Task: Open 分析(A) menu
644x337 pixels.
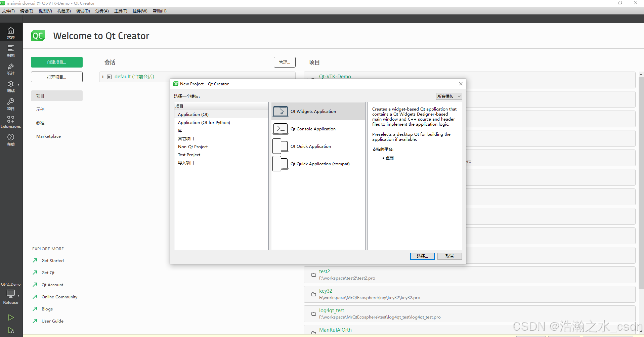Action: (102, 11)
